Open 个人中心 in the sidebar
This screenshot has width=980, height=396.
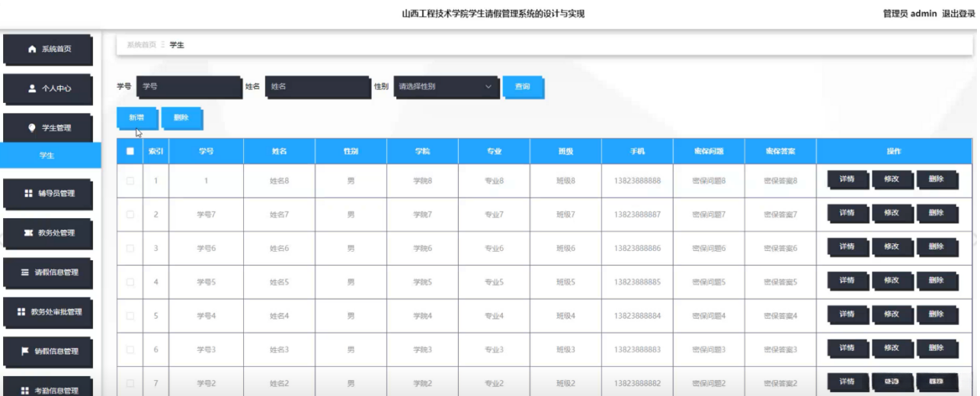(x=49, y=89)
